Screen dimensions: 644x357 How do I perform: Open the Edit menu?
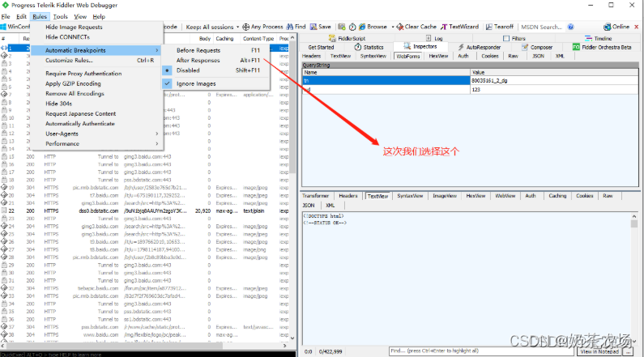click(21, 16)
